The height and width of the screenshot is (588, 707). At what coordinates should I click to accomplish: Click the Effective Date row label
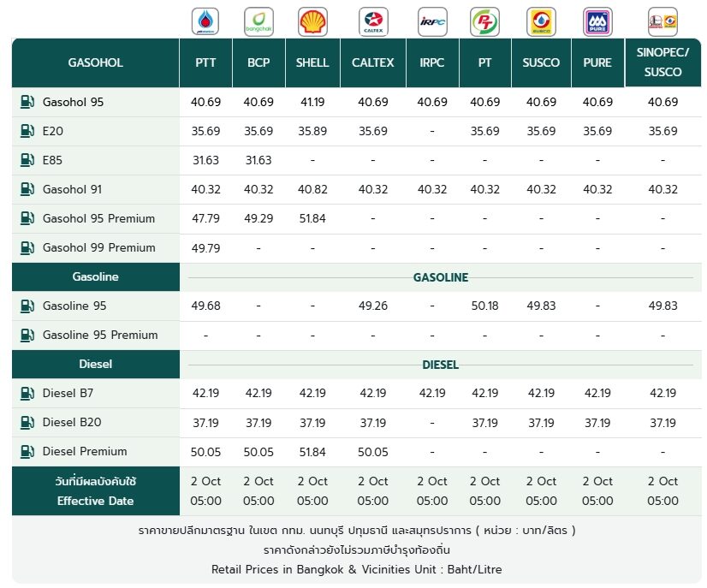[96, 491]
